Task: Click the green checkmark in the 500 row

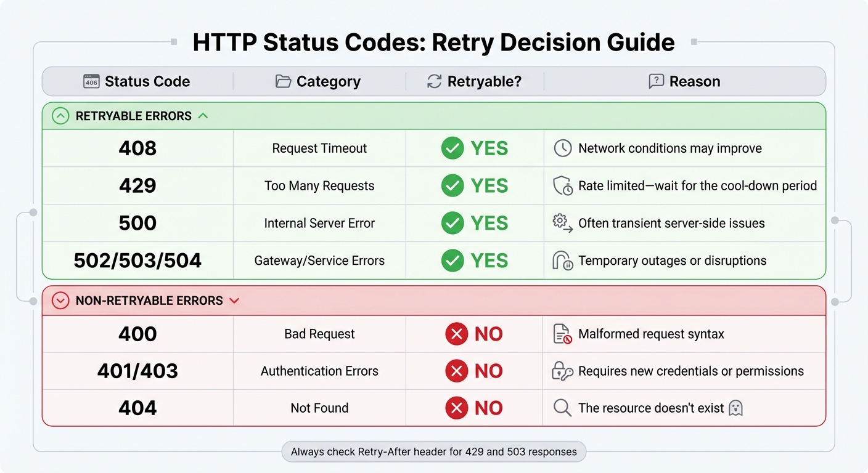Action: coord(453,223)
